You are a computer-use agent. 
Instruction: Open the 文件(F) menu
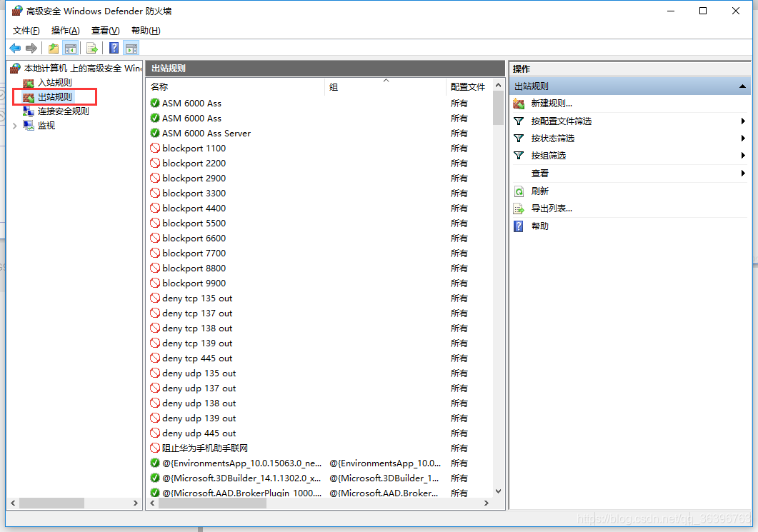[x=26, y=31]
